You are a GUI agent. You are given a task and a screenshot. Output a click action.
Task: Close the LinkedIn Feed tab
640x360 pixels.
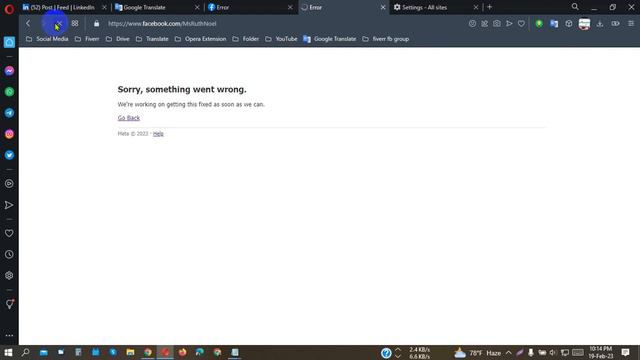click(104, 7)
